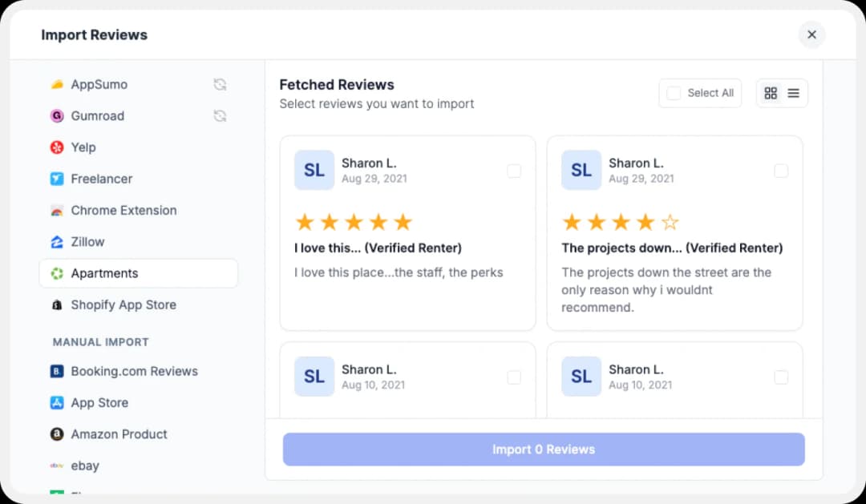Image resolution: width=866 pixels, height=504 pixels.
Task: Click the Import 0 Reviews button
Action: click(x=544, y=449)
